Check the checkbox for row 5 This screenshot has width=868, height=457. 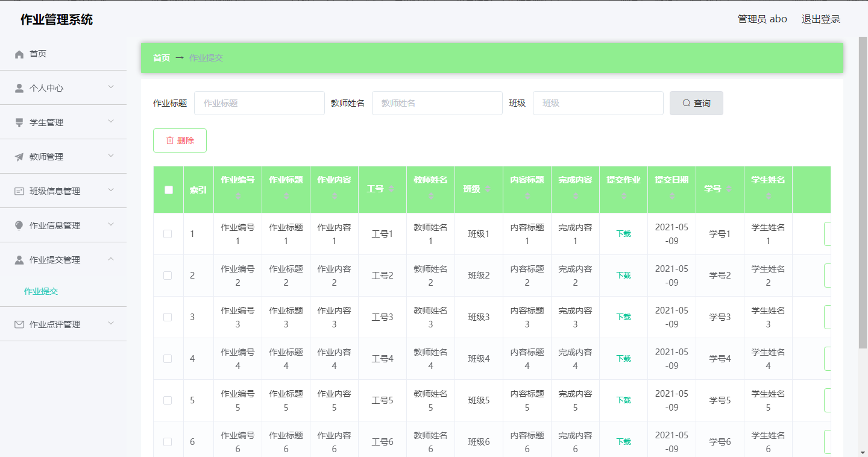[168, 400]
